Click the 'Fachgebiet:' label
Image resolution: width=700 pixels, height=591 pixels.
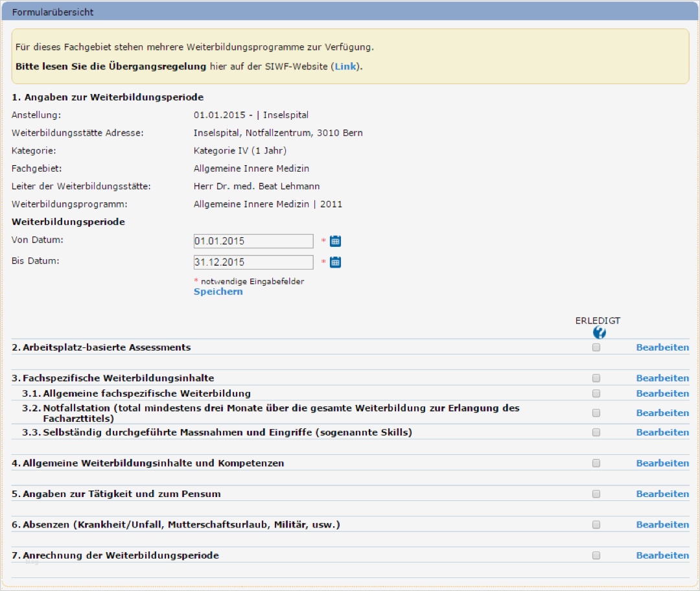pyautogui.click(x=36, y=168)
